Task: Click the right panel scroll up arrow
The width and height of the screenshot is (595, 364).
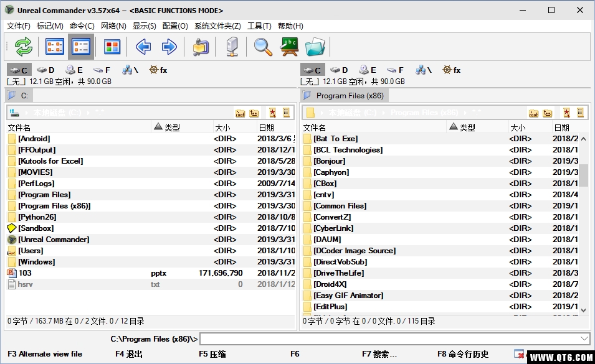Action: [584, 139]
